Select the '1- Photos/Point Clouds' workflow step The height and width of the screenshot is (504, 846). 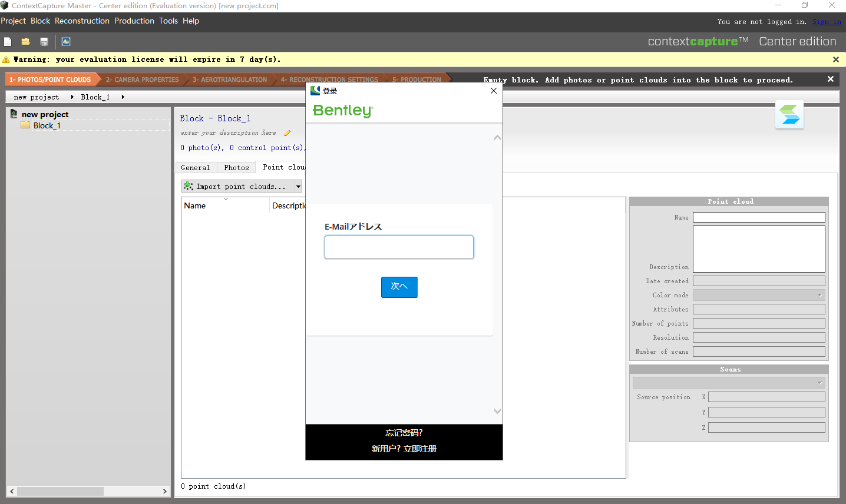coord(51,79)
